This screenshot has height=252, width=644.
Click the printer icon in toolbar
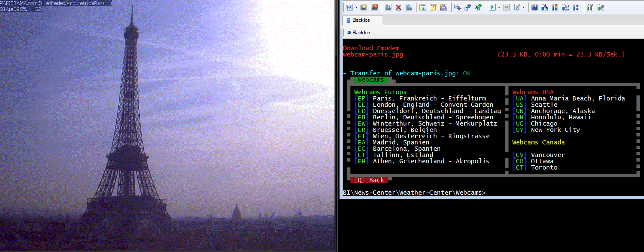(x=444, y=7)
